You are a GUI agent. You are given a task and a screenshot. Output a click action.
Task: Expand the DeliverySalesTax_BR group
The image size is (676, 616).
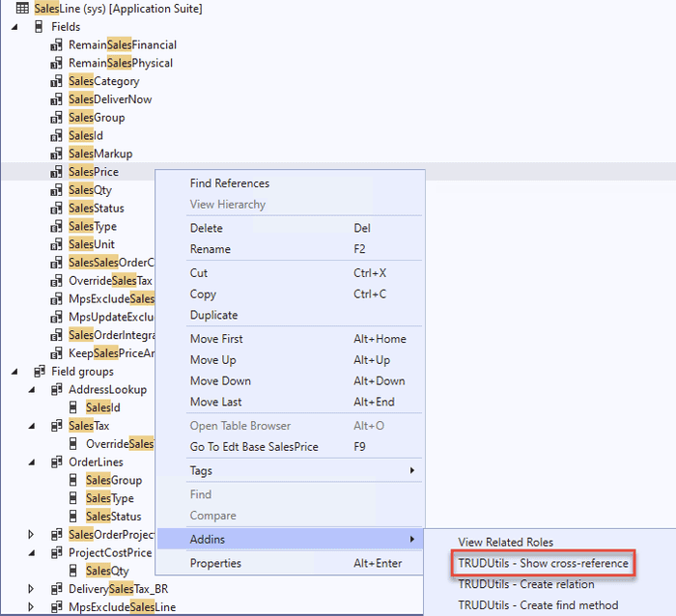[x=32, y=589]
